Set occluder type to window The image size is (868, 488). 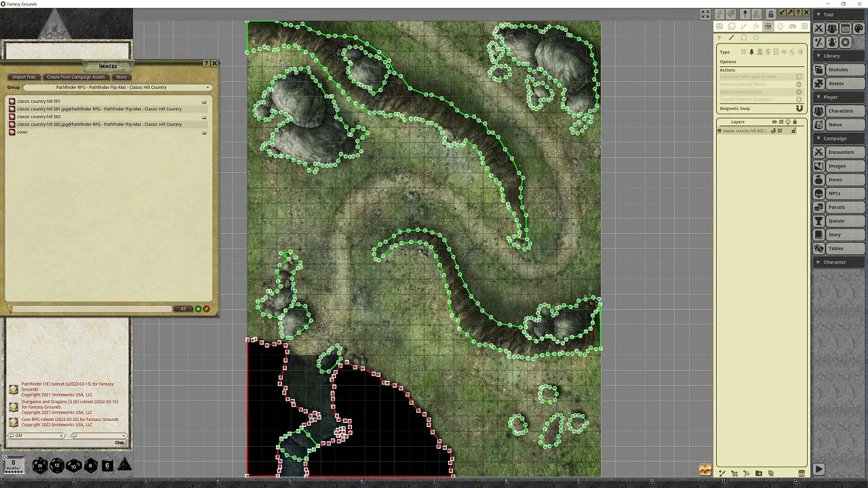(x=776, y=52)
